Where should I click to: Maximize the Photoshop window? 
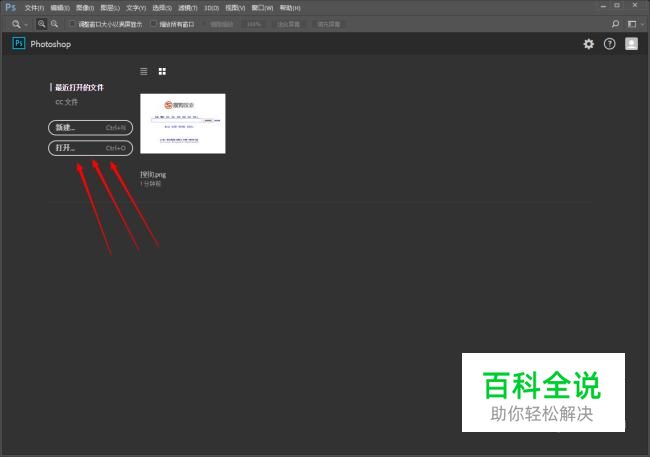click(617, 5)
